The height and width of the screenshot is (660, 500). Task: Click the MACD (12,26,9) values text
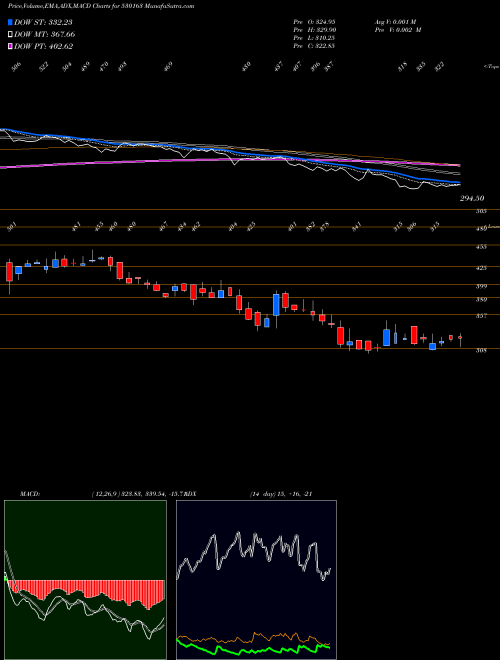click(138, 494)
